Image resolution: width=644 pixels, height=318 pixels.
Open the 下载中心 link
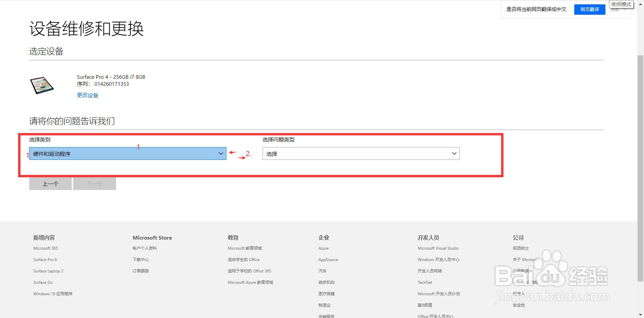click(x=141, y=260)
